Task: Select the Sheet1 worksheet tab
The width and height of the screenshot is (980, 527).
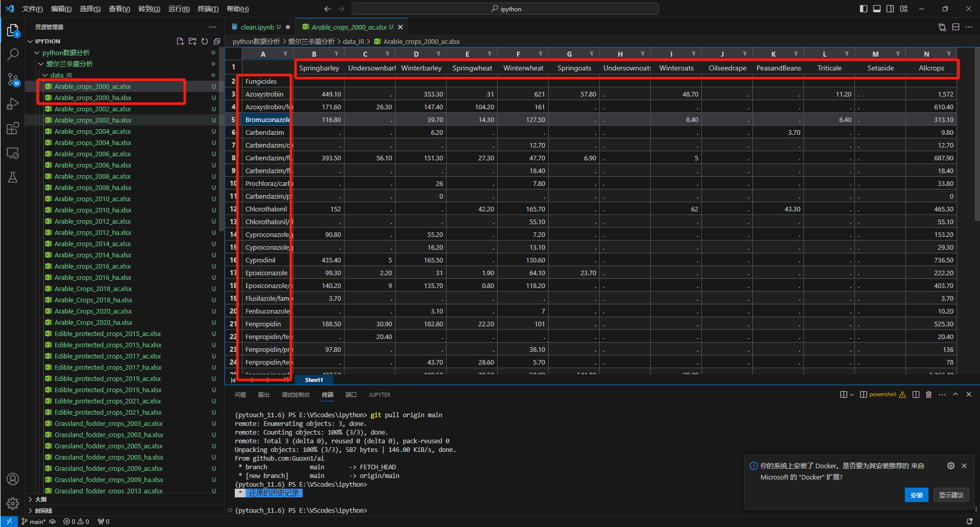Action: point(314,380)
